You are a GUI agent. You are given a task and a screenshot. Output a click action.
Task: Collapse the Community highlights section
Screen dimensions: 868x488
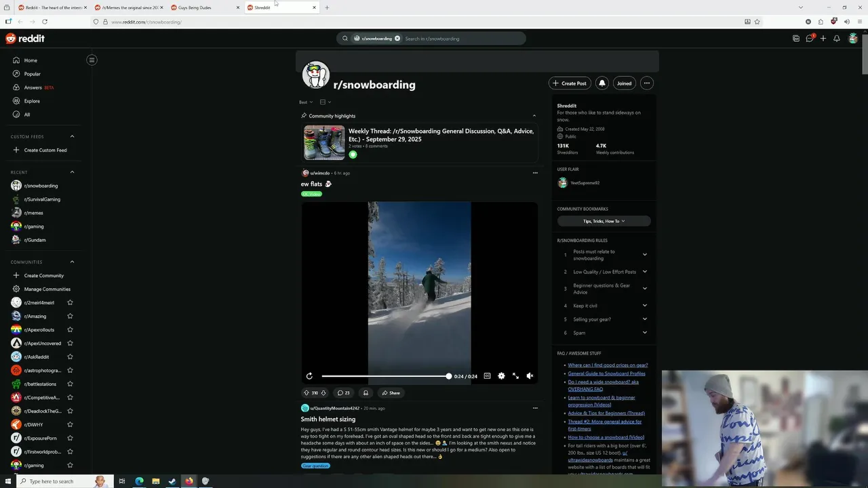pyautogui.click(x=534, y=116)
